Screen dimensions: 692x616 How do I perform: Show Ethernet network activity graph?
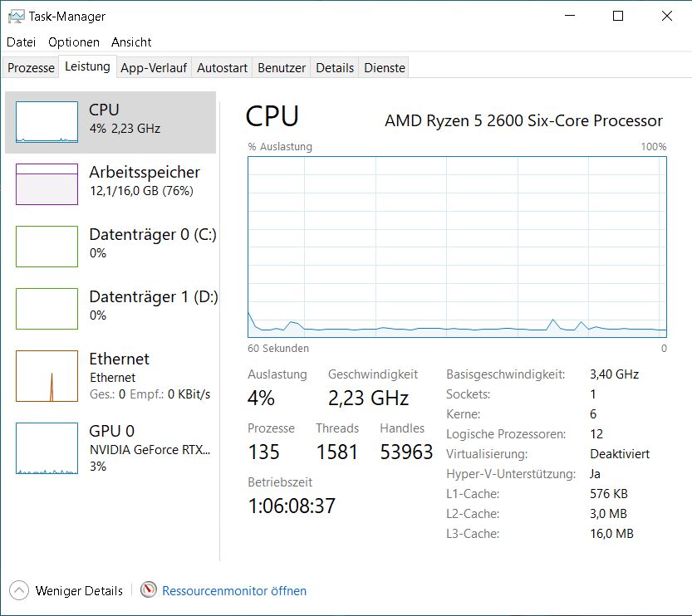pos(47,376)
